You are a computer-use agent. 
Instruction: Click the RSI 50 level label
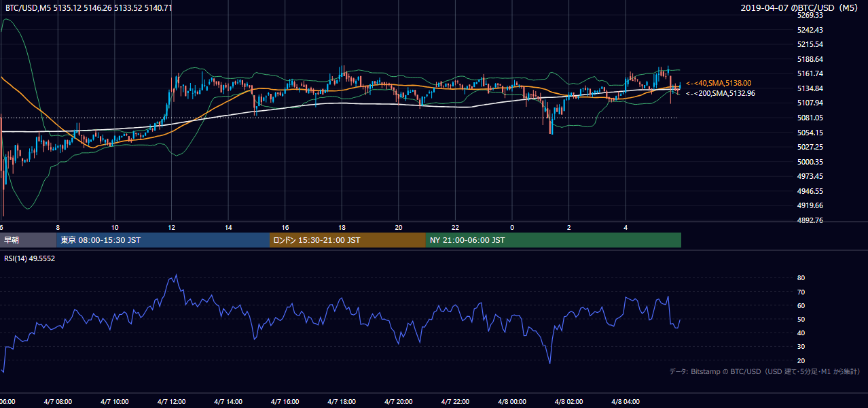[x=801, y=319]
